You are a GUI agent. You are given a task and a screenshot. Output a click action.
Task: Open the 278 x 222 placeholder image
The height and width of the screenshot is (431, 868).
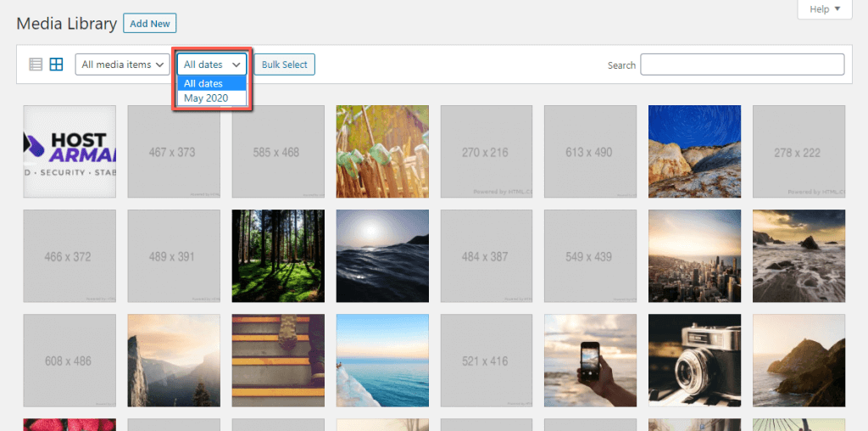798,152
